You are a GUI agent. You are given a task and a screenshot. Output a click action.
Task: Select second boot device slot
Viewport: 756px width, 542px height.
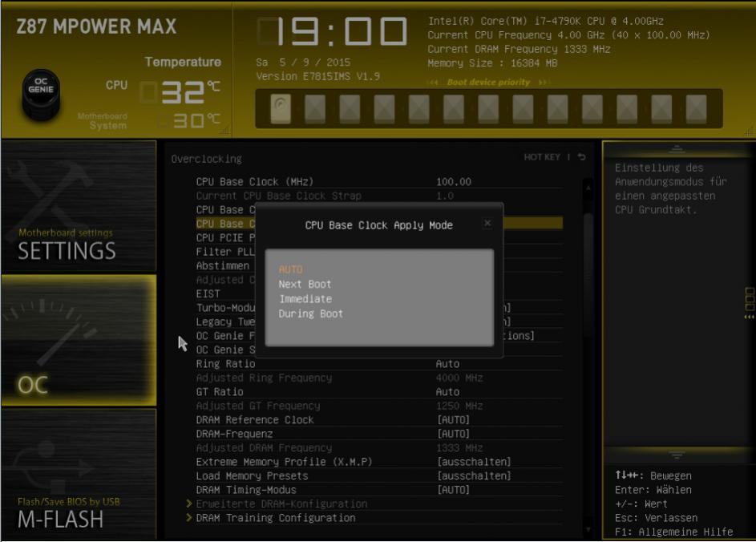click(315, 108)
